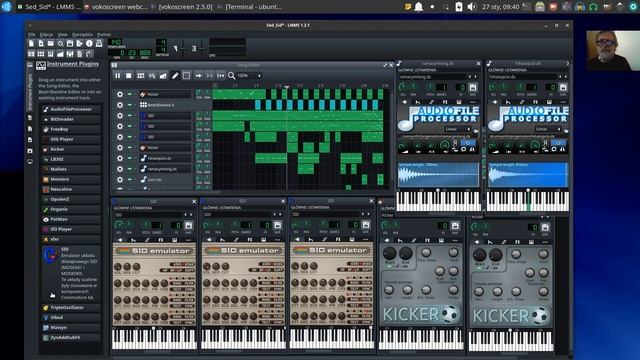The image size is (640, 360).
Task: Select edit mode rectangle tool in Song Editor
Action: [187, 76]
